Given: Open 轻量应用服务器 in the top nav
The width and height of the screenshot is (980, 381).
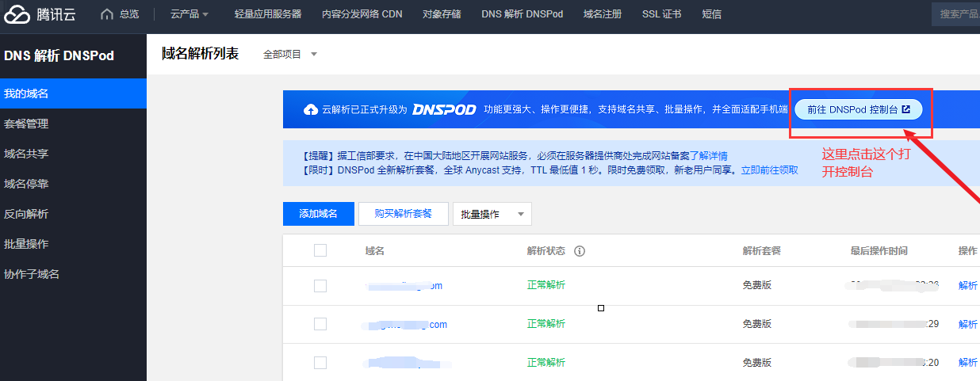Looking at the screenshot, I should (268, 14).
